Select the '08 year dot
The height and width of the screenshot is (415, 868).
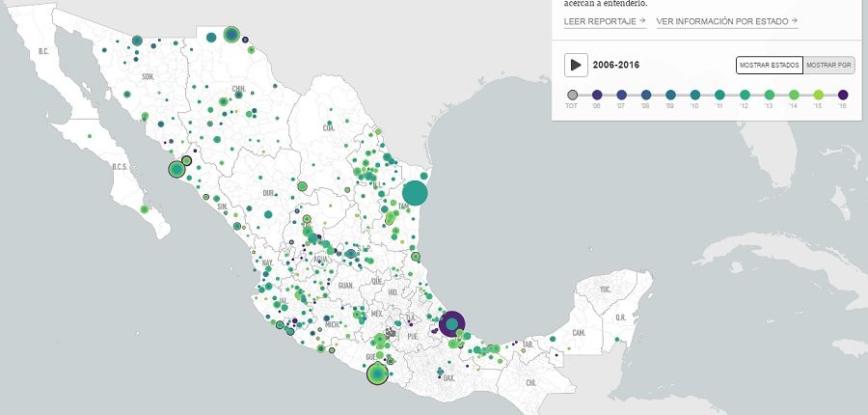coord(646,95)
